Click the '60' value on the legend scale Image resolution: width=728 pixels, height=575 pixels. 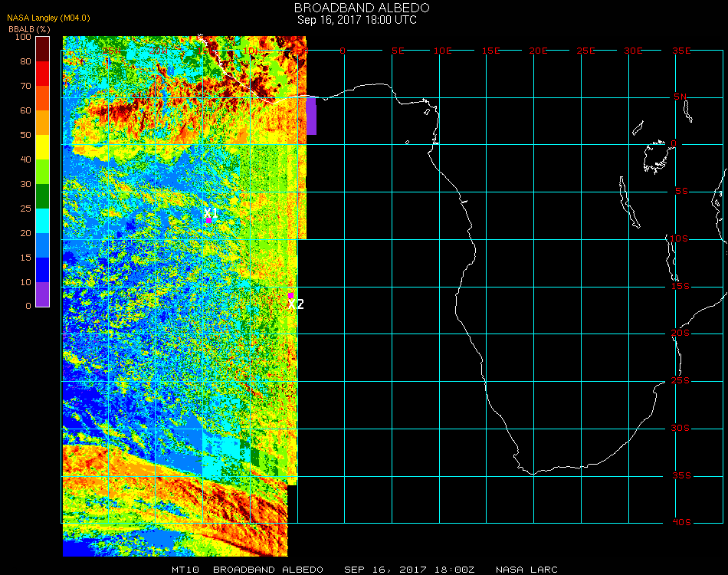25,110
